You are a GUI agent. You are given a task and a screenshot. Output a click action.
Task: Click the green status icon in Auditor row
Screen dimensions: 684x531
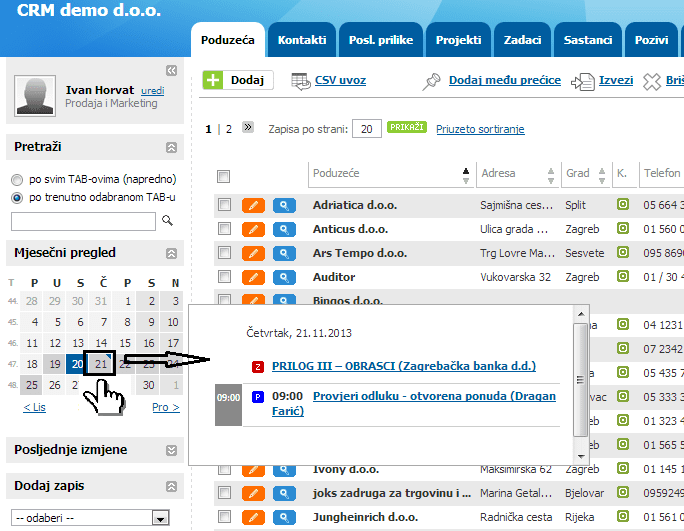[622, 277]
